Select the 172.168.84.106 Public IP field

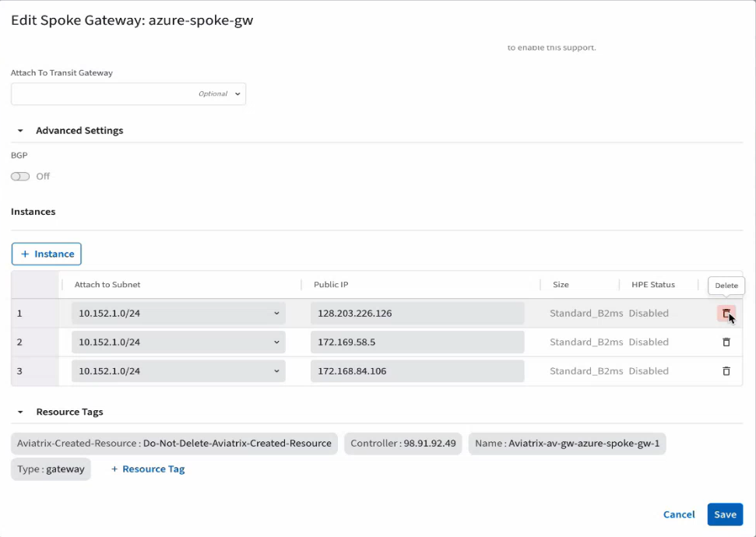point(417,371)
